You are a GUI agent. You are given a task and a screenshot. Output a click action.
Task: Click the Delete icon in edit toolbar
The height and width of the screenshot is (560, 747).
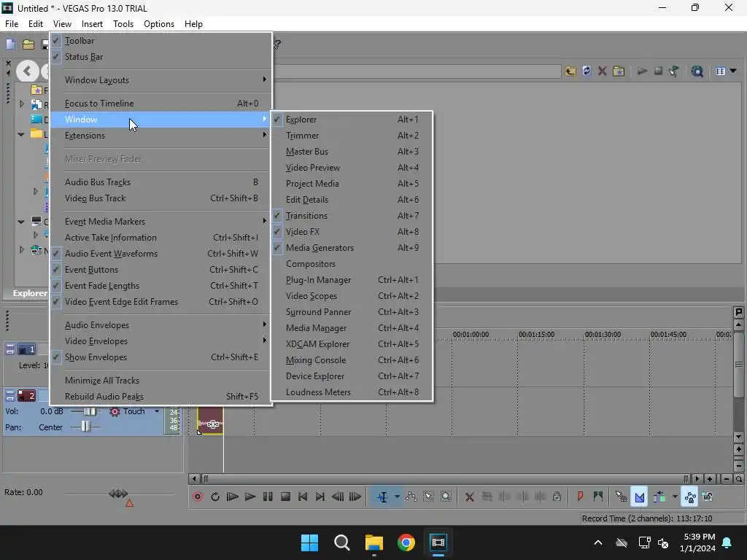coord(469,497)
